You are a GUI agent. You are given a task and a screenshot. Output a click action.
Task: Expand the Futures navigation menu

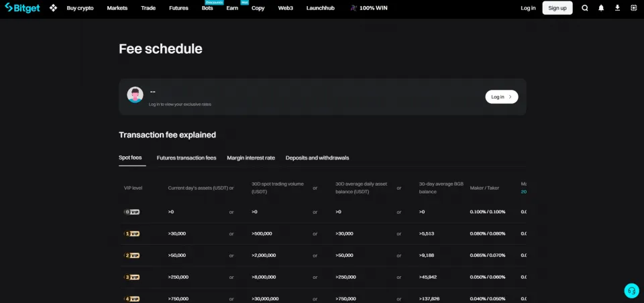[x=178, y=8]
